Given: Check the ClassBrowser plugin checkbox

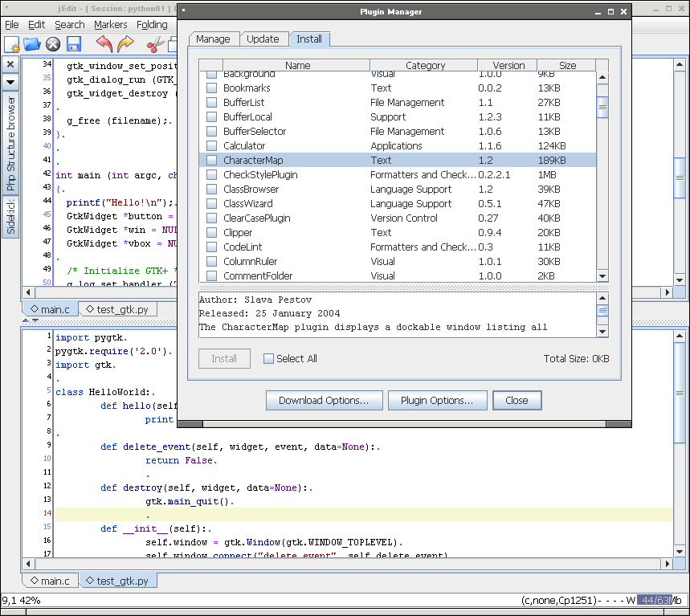Looking at the screenshot, I should coord(212,190).
